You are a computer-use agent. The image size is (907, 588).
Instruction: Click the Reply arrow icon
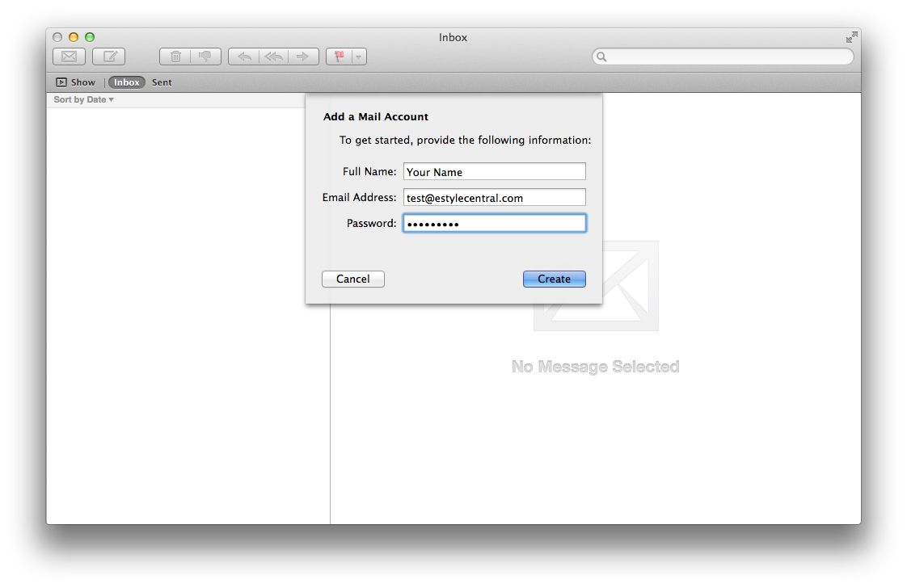243,57
